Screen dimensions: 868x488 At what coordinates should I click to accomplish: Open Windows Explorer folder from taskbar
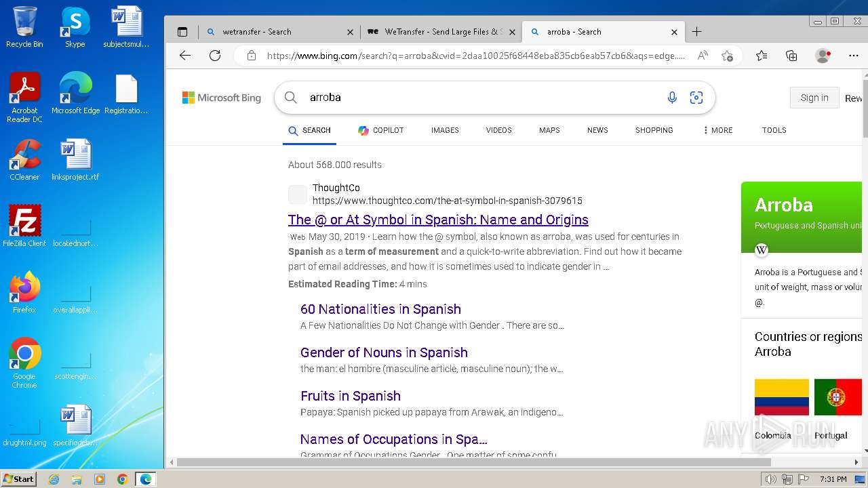pyautogui.click(x=77, y=479)
